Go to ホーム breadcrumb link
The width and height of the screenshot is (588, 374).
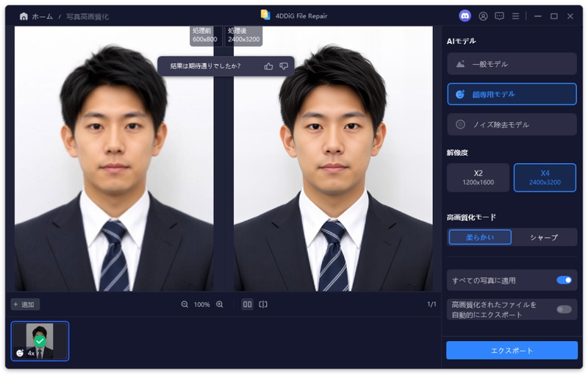pos(43,16)
